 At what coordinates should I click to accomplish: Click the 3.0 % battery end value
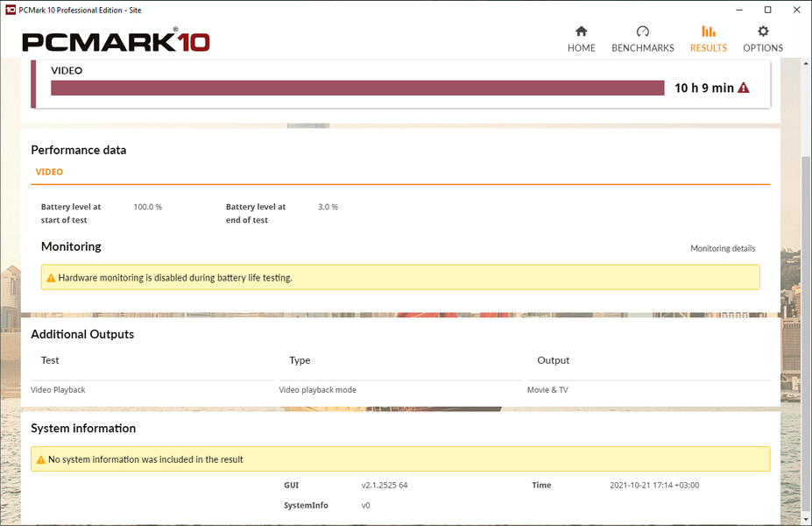[x=328, y=207]
